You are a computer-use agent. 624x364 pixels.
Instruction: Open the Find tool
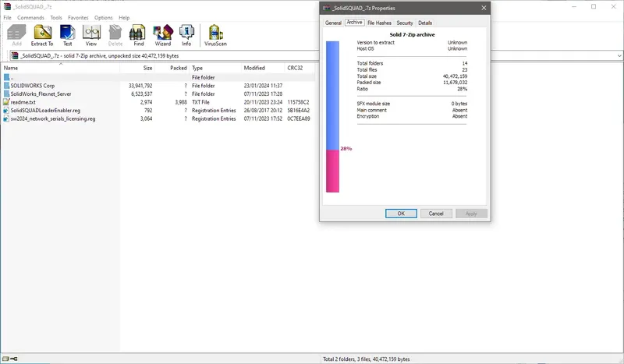(138, 35)
